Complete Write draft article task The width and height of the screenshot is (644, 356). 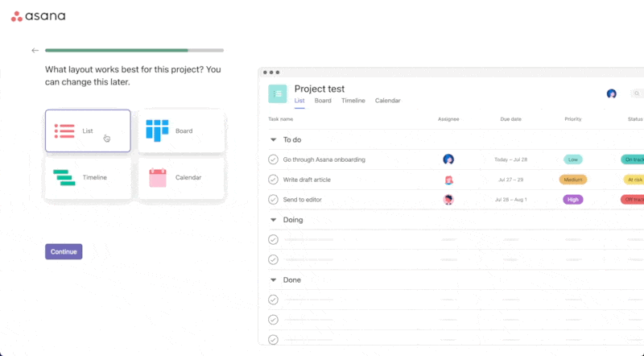click(273, 180)
